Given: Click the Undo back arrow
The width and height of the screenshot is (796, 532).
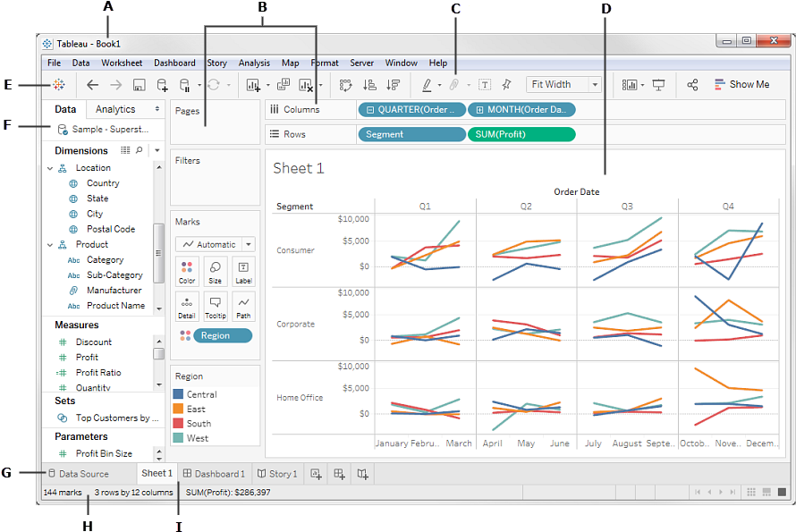Looking at the screenshot, I should pos(92,85).
